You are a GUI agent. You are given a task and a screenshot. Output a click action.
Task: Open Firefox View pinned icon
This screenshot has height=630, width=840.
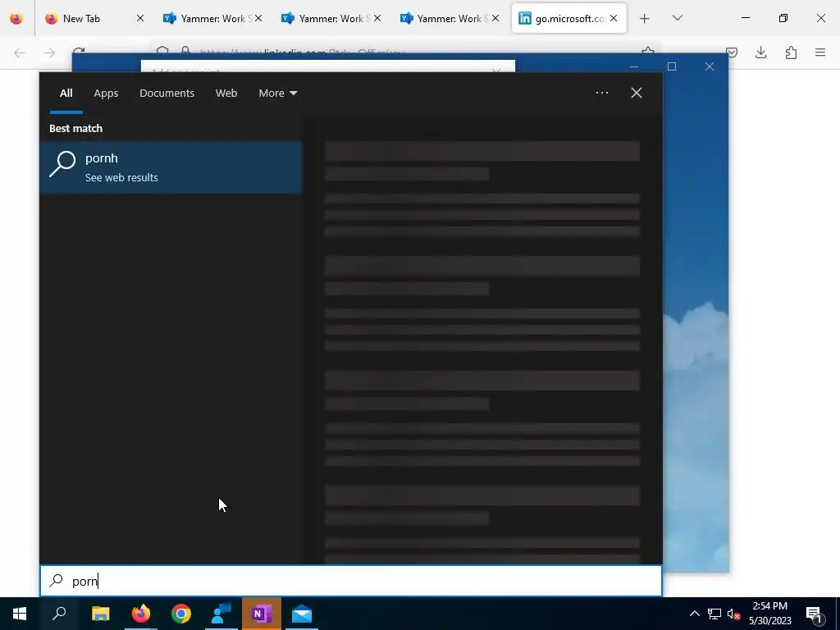[16, 19]
